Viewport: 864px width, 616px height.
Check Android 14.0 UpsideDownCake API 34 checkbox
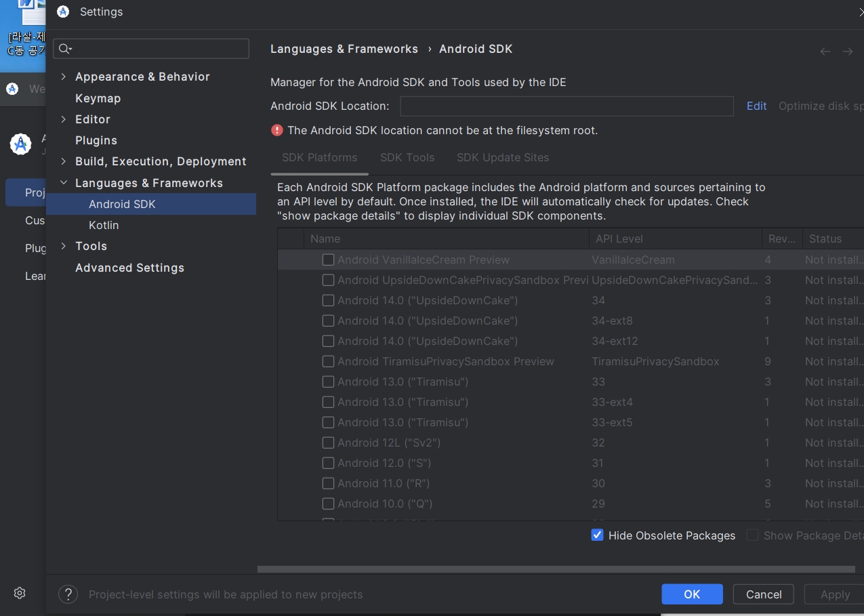(x=328, y=300)
